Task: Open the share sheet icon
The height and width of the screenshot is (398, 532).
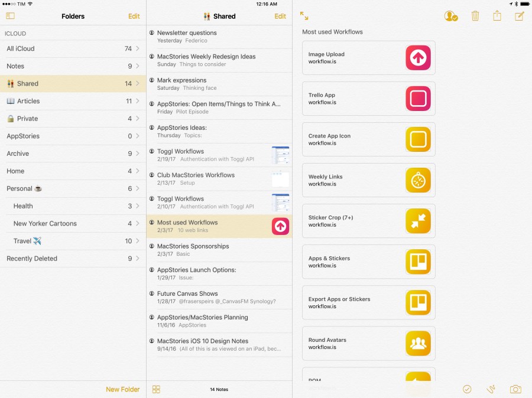Action: click(x=497, y=16)
